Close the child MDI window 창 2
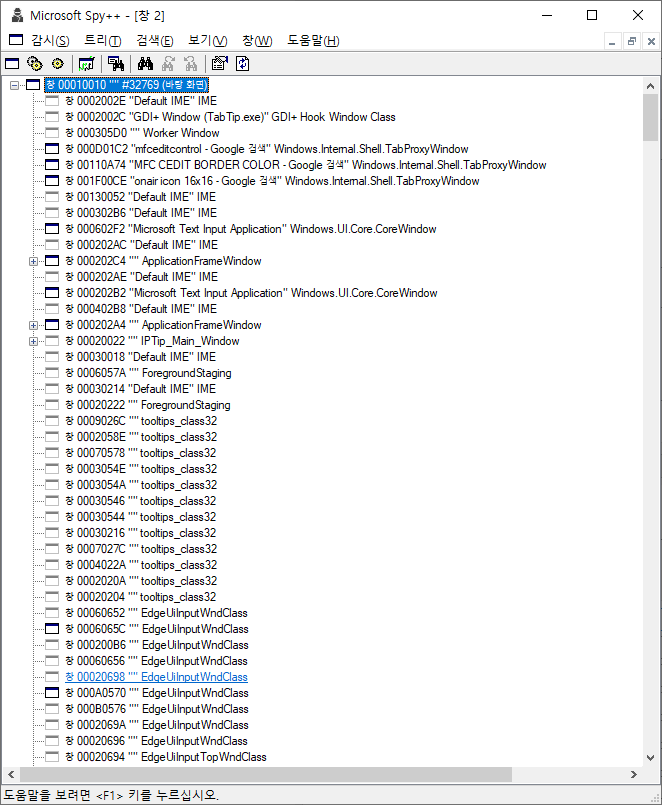This screenshot has height=805, width=662. [x=651, y=42]
